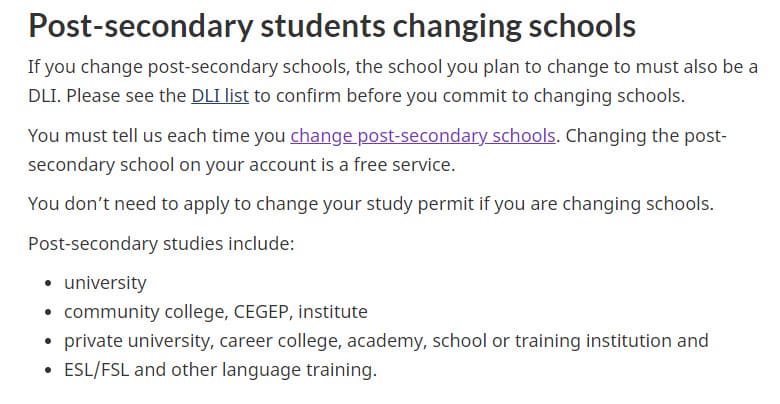This screenshot has width=780, height=404.
Task: Open the DLI list link
Action: (220, 96)
